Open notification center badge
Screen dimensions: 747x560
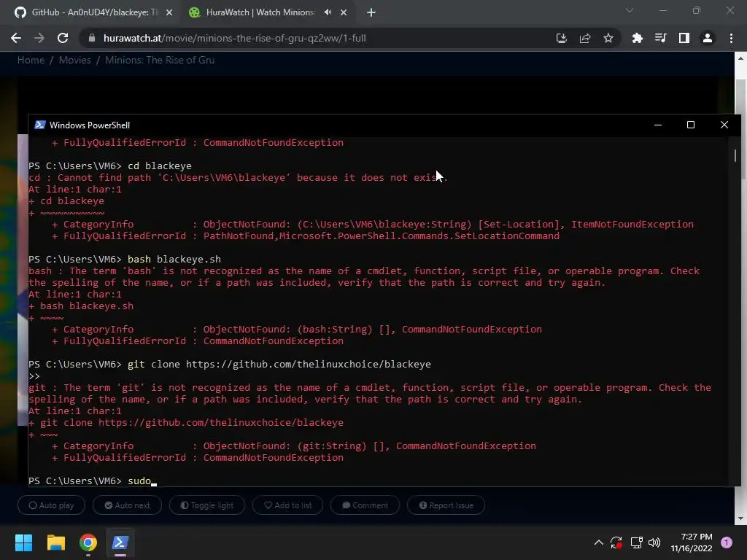726,542
